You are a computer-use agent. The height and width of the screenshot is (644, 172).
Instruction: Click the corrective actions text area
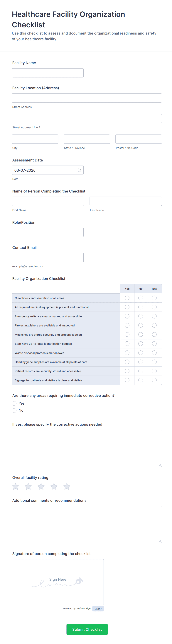click(87, 448)
